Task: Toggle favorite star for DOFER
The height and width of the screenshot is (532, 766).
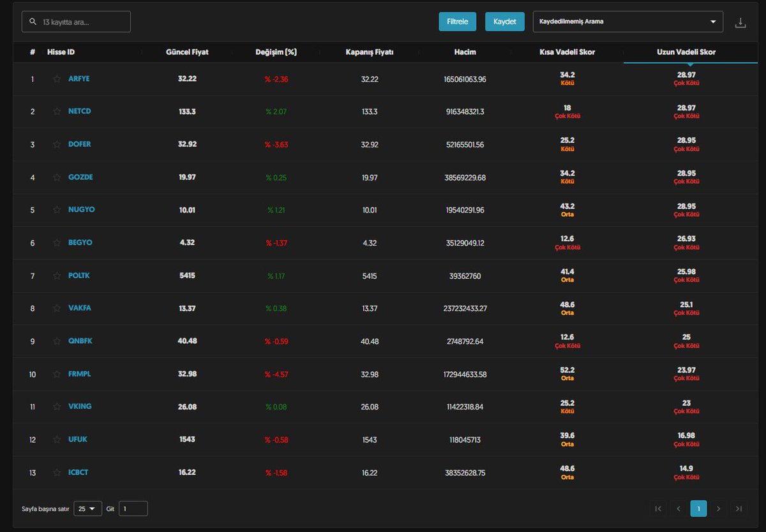Action: coord(57,144)
